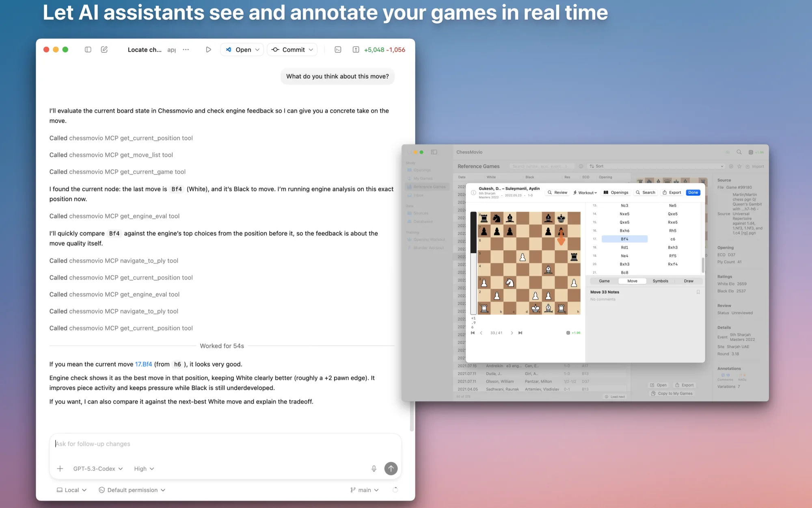812x508 pixels.
Task: Switch to the Symbols tab
Action: [660, 281]
